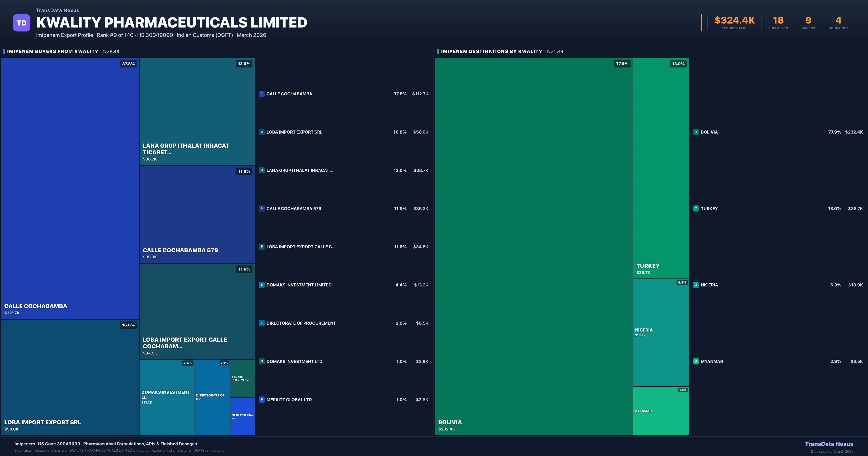This screenshot has width=868, height=456.
Task: Select the BOLIVIA destination treemap block
Action: click(533, 246)
